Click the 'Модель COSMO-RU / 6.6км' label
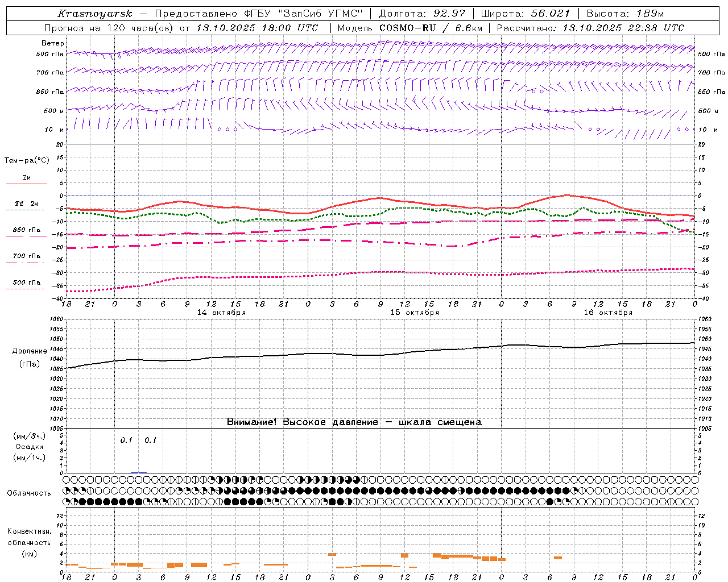This screenshot has height=582, width=728. [x=410, y=28]
